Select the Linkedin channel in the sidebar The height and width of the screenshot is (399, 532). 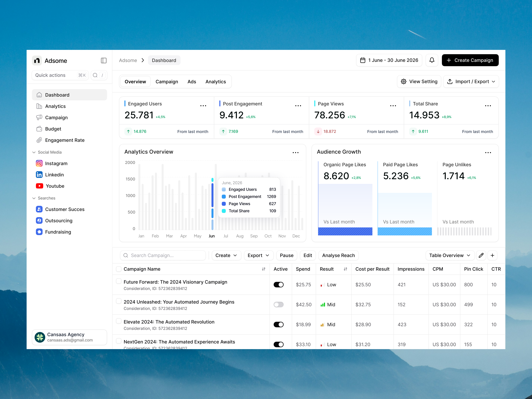tap(54, 175)
